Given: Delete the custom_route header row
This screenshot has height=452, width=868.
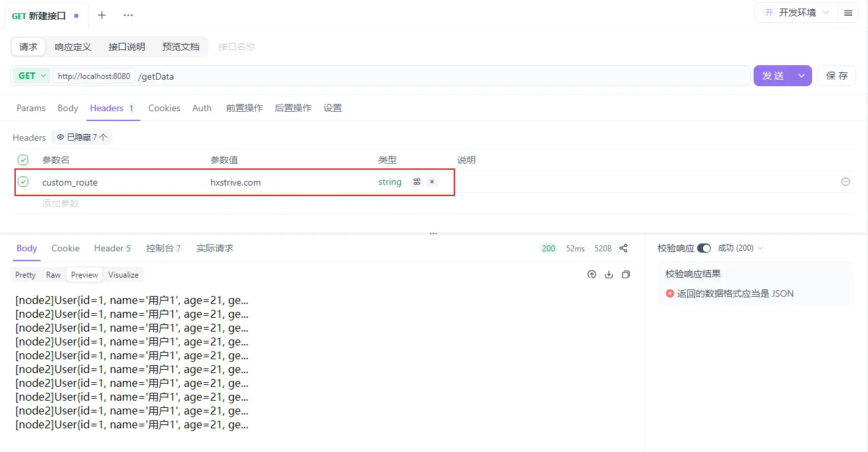Looking at the screenshot, I should 846,182.
